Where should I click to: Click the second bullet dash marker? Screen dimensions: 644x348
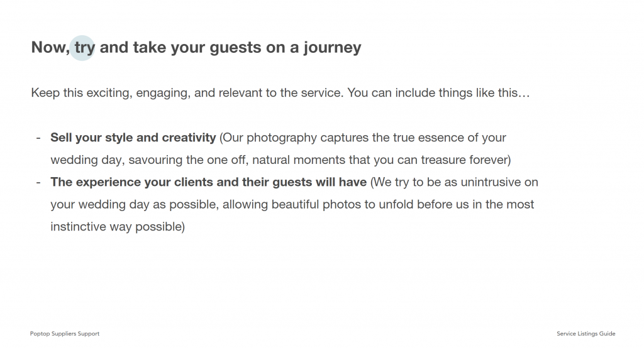tap(38, 182)
